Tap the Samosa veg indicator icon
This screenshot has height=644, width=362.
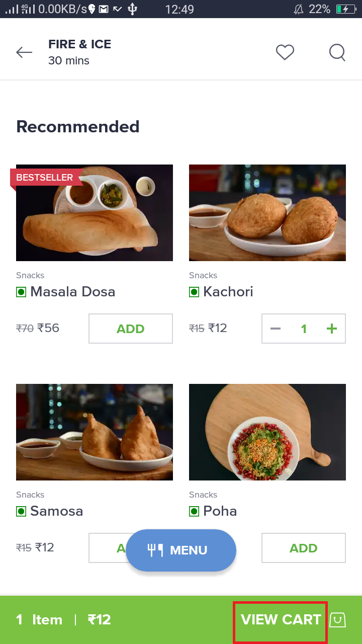[x=21, y=511]
